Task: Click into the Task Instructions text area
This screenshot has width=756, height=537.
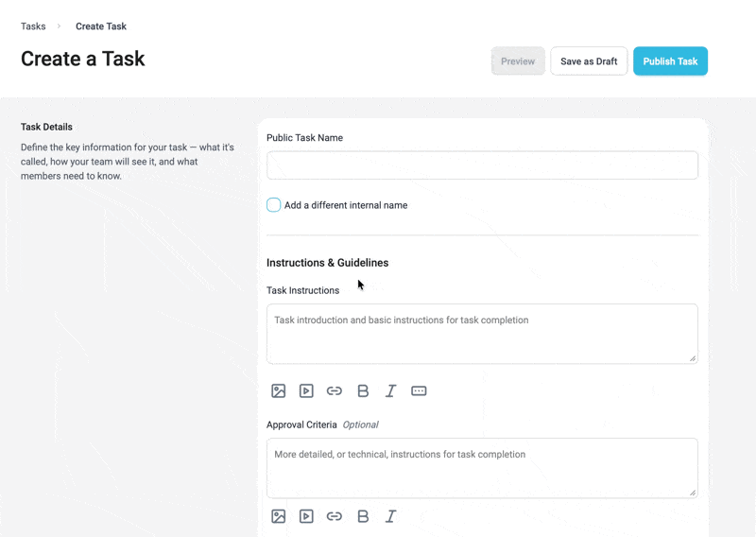Action: click(x=482, y=334)
